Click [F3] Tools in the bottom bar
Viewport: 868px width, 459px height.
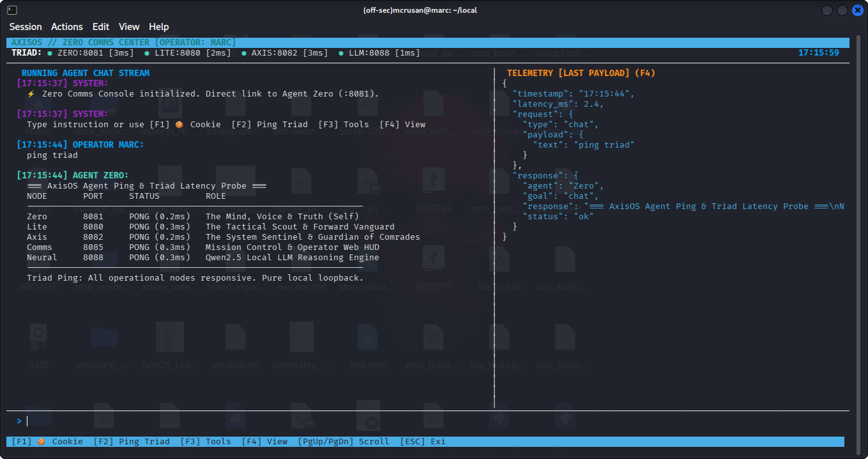pos(206,442)
